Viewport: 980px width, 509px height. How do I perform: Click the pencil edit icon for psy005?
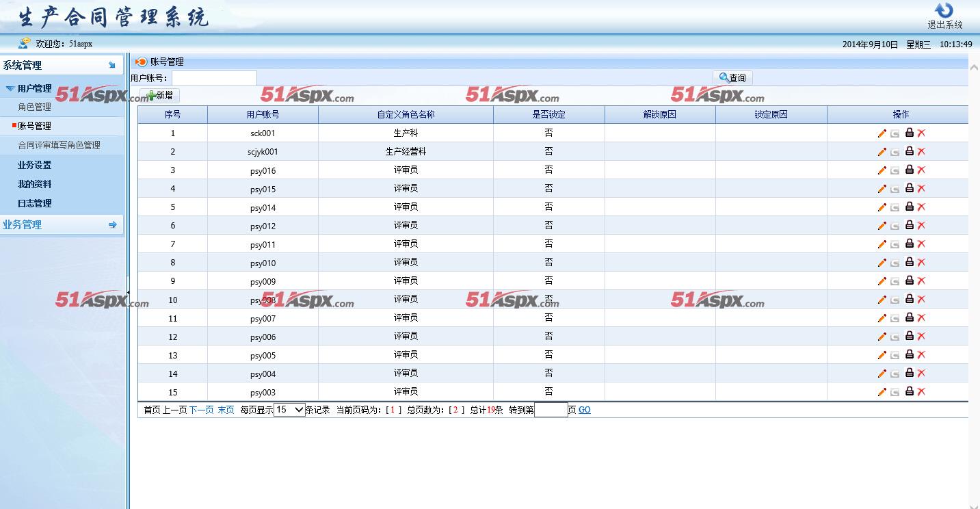click(x=882, y=355)
